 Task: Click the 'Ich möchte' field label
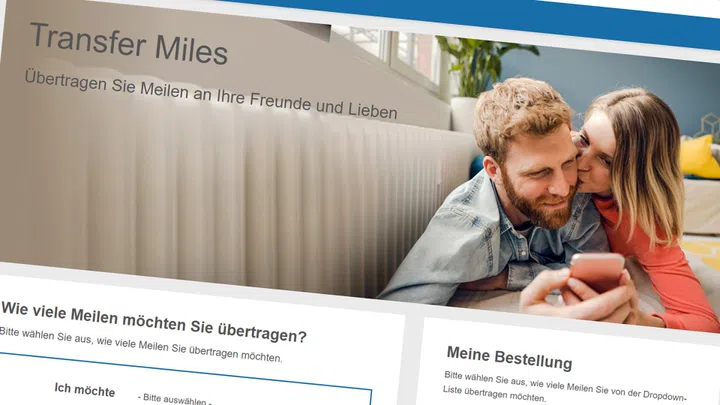point(84,390)
